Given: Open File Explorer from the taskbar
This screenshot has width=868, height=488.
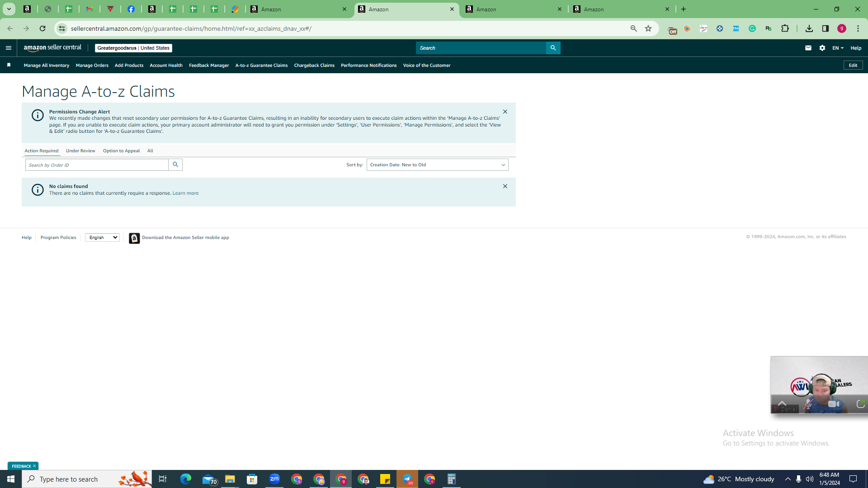Looking at the screenshot, I should (x=230, y=479).
